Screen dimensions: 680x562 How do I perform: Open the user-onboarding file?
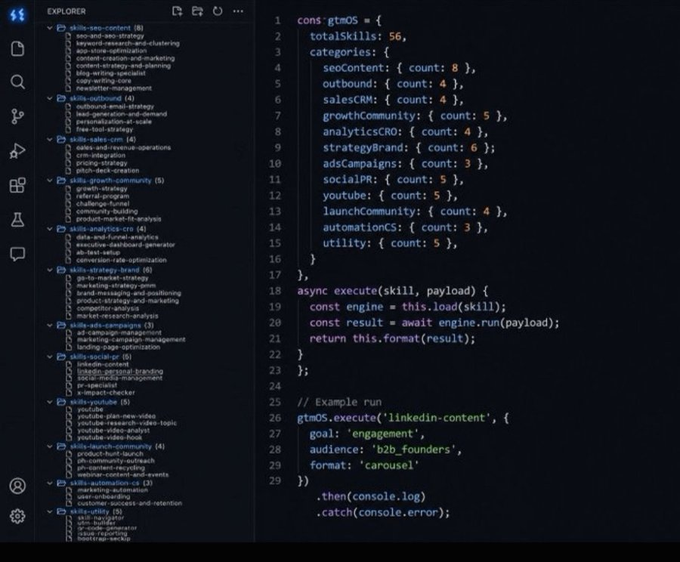point(104,497)
